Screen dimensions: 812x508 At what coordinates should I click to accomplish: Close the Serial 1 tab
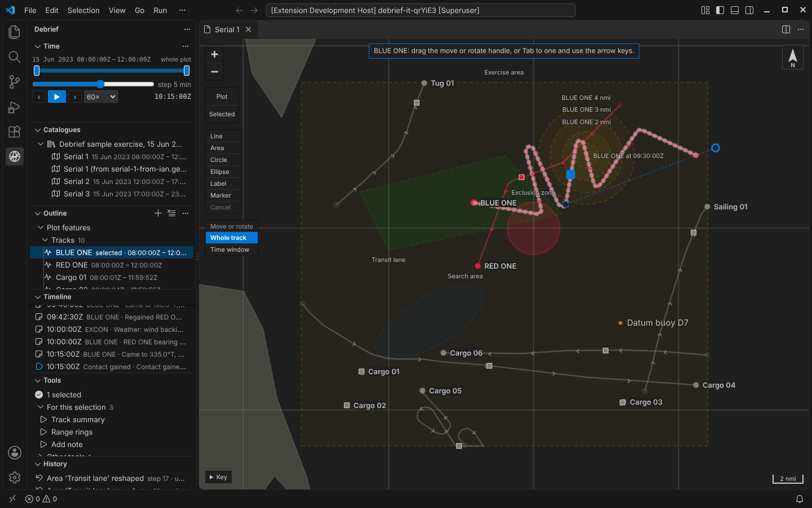(248, 29)
